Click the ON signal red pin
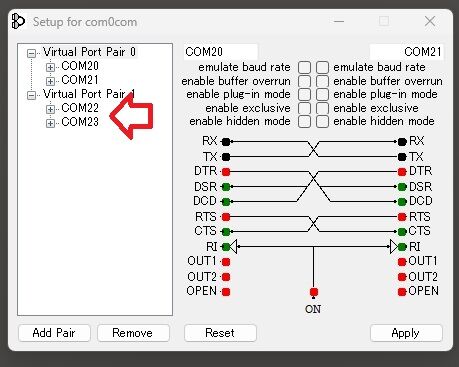 pyautogui.click(x=314, y=292)
